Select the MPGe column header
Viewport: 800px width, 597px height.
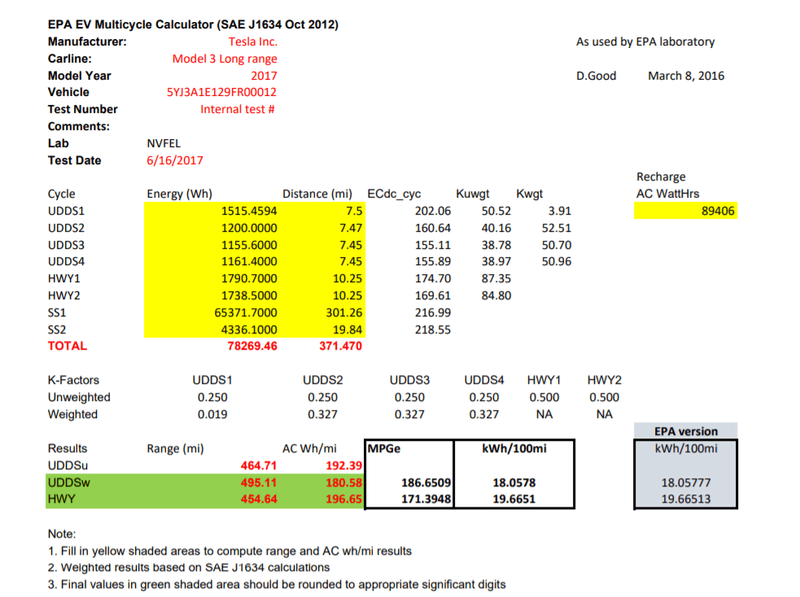384,449
